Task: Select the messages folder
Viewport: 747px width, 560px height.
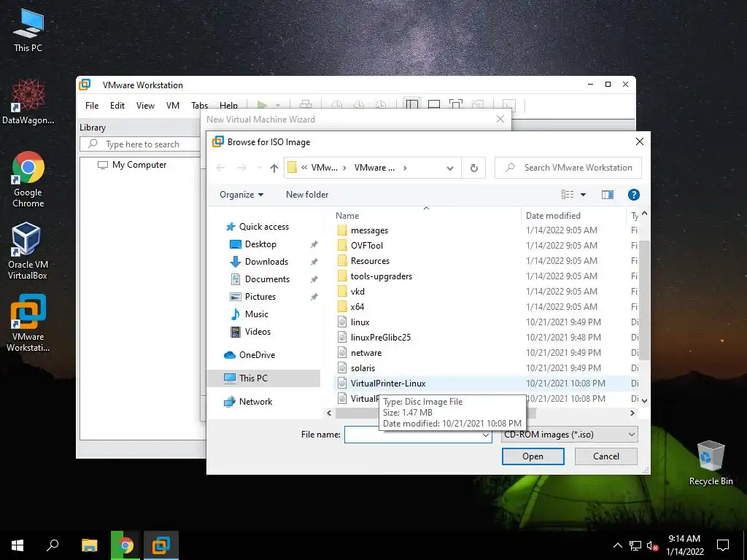Action: click(x=369, y=230)
